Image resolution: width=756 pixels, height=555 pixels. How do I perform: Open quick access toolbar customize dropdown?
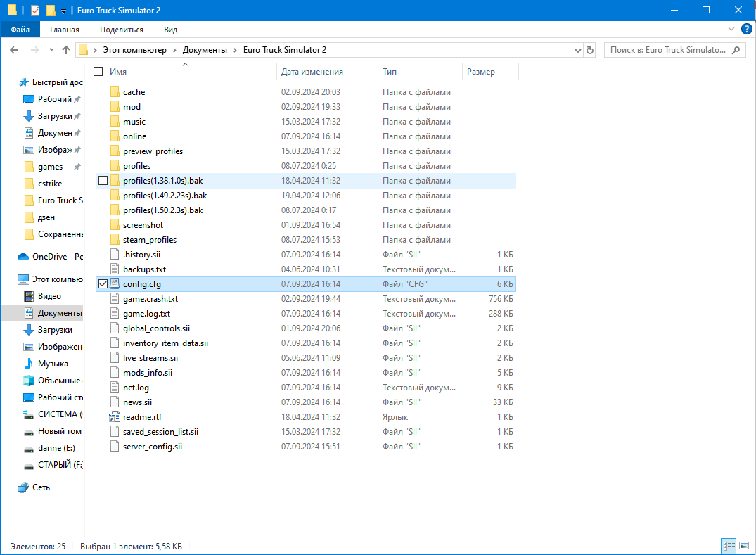[63, 11]
